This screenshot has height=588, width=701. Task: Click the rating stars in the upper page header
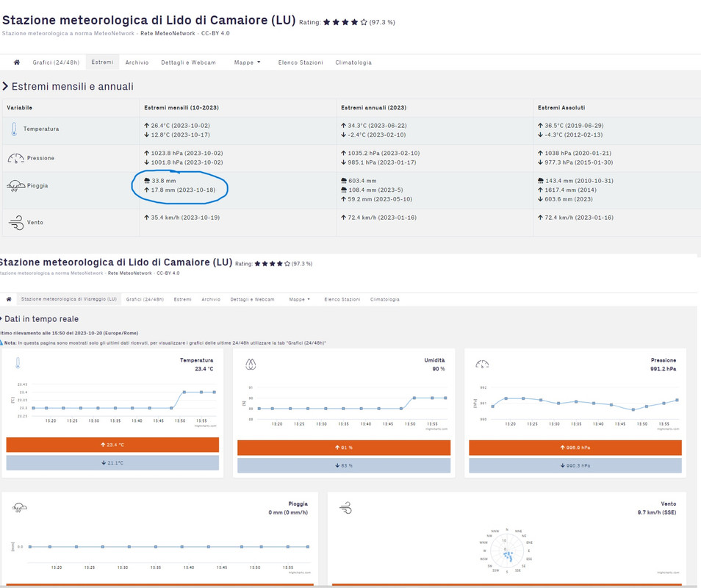pyautogui.click(x=345, y=22)
